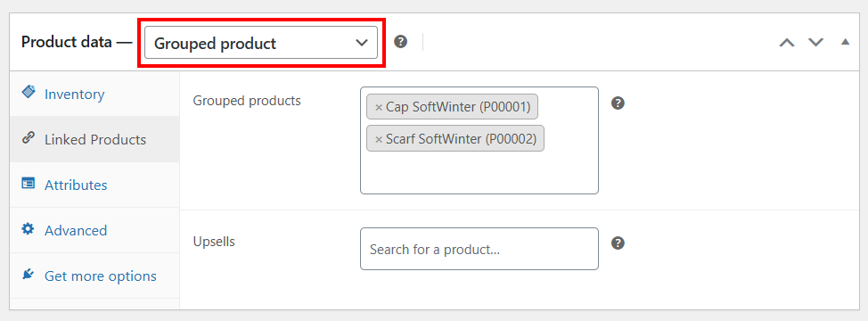Click empty area of Grouped products box
Viewport: 868px width, 321px height.
point(479,173)
